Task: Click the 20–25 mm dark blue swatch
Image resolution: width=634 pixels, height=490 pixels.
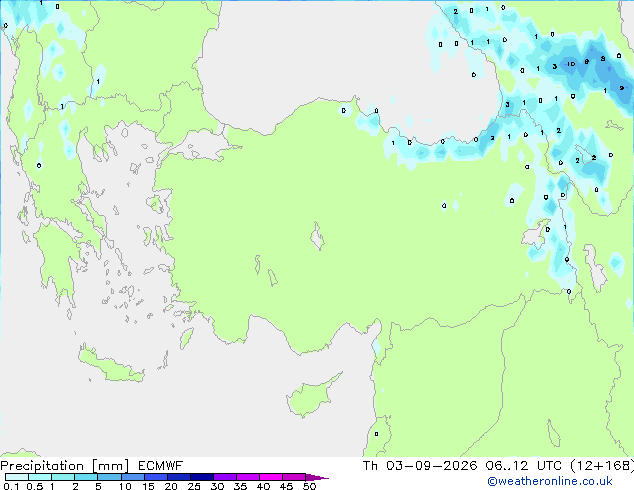Action: [x=178, y=477]
